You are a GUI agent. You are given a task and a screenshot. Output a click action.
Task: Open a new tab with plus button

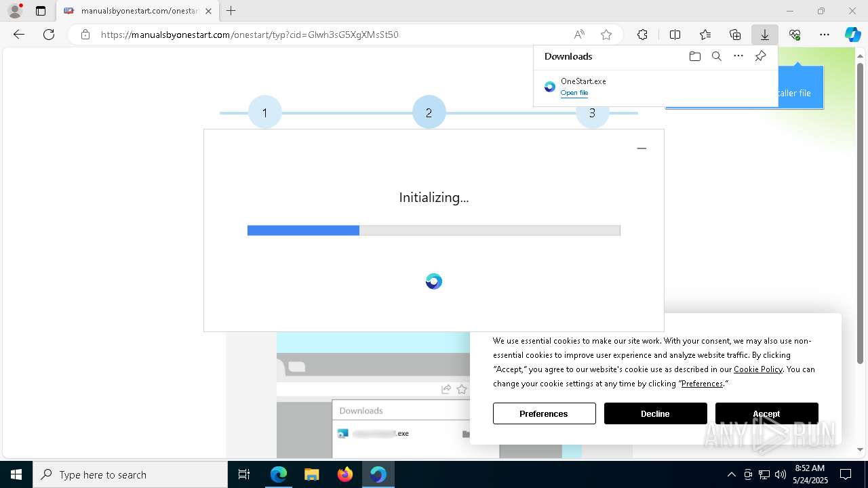click(x=231, y=11)
